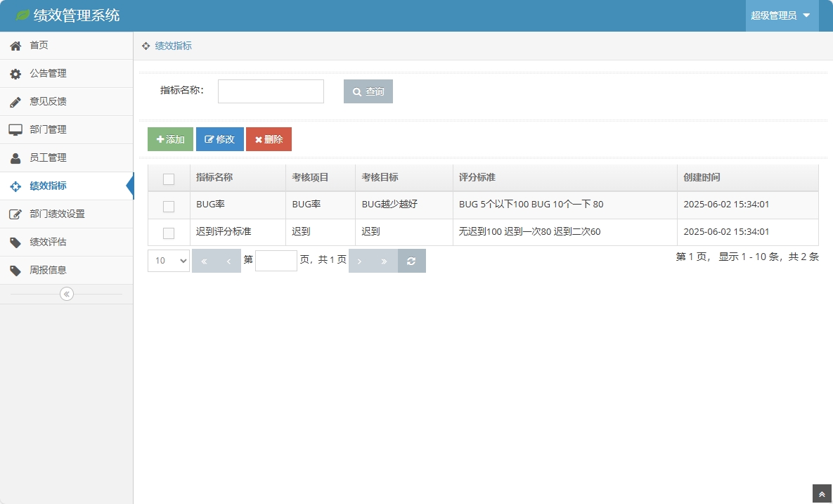Open the page size dropdown showing 10
The height and width of the screenshot is (504, 833).
pos(169,261)
